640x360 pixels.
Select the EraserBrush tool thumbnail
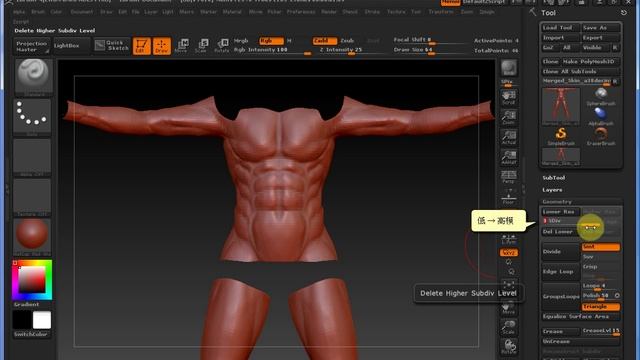coord(601,137)
